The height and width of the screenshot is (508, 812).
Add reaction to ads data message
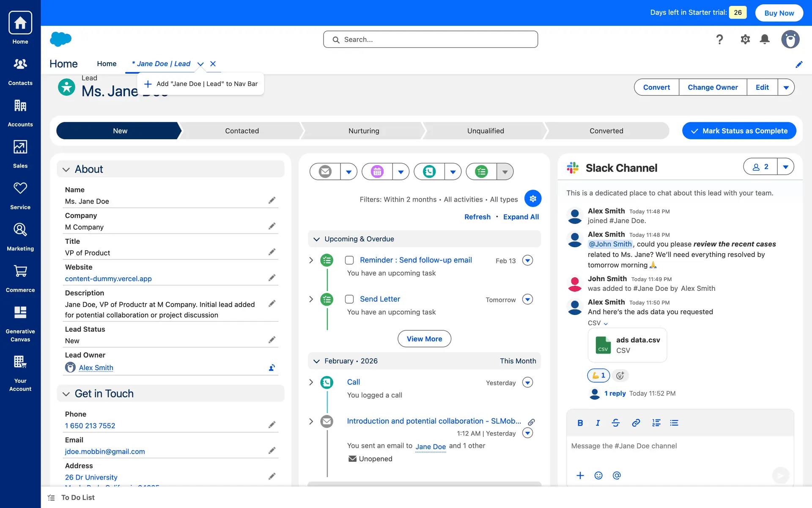point(620,375)
